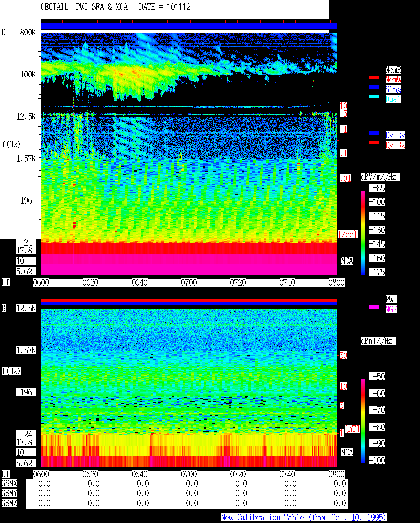Screen dimensions: 420x523
Task: Click the dBnT/√Hz unit label
Action: click(378, 341)
